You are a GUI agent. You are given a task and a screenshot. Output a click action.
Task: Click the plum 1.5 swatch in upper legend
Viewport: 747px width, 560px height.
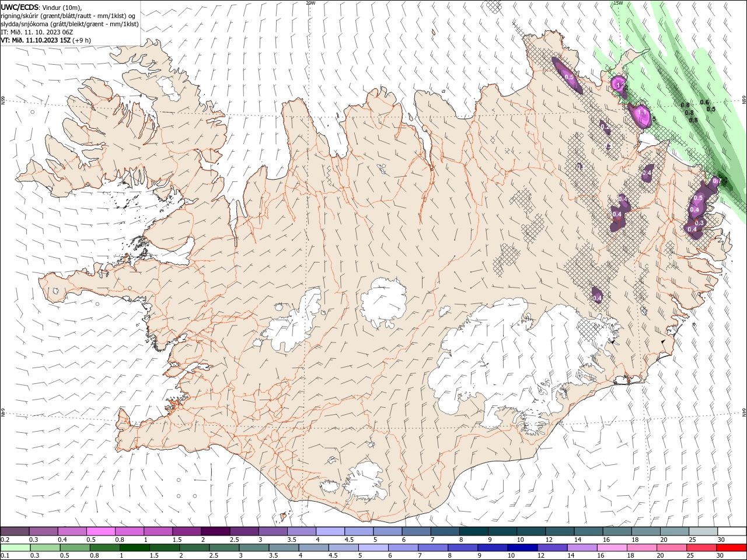tap(187, 531)
